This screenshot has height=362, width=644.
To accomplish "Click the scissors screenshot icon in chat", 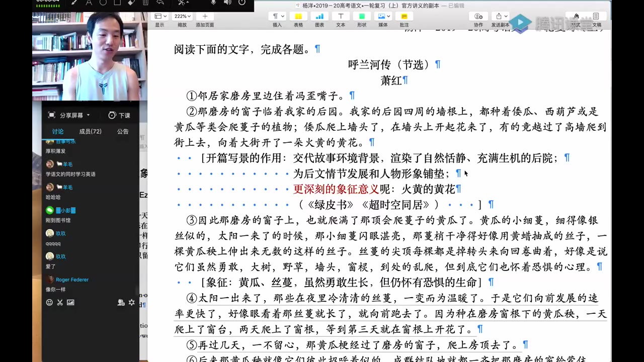I will (x=60, y=302).
